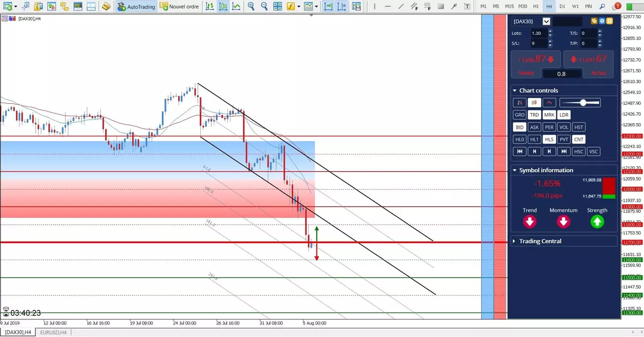Collapse the Chart controls section

pos(515,91)
